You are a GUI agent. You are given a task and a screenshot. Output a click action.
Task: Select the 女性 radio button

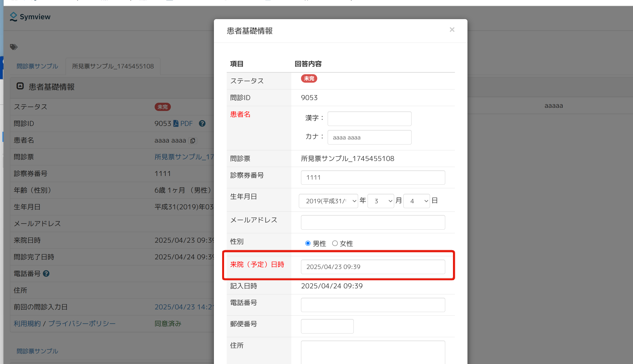pyautogui.click(x=335, y=243)
